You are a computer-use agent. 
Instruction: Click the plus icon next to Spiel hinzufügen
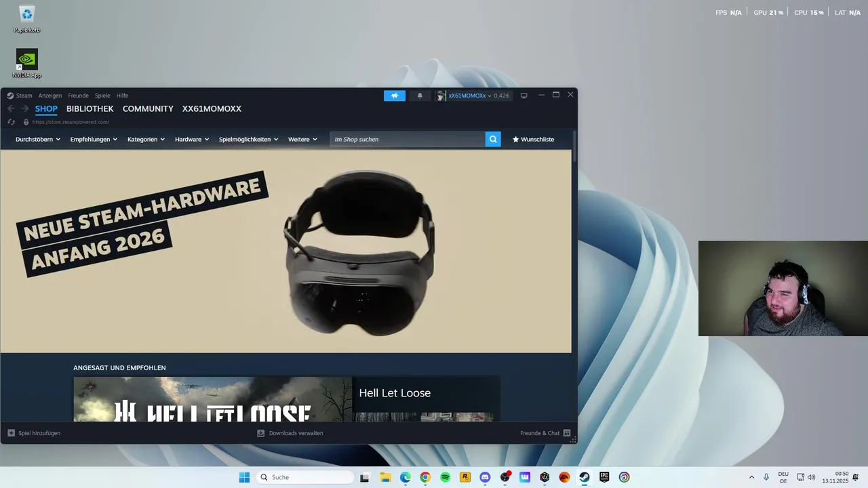11,432
